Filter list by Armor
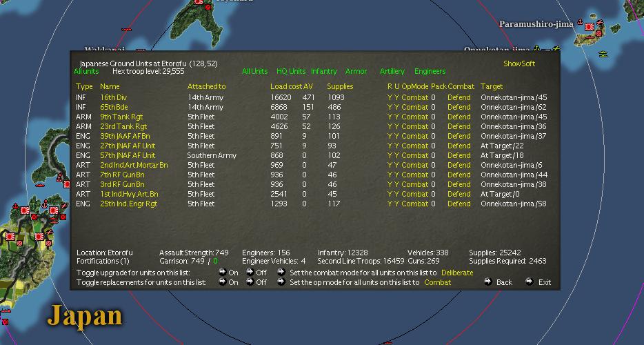Viewport: 644px width, 345px height. pyautogui.click(x=356, y=71)
